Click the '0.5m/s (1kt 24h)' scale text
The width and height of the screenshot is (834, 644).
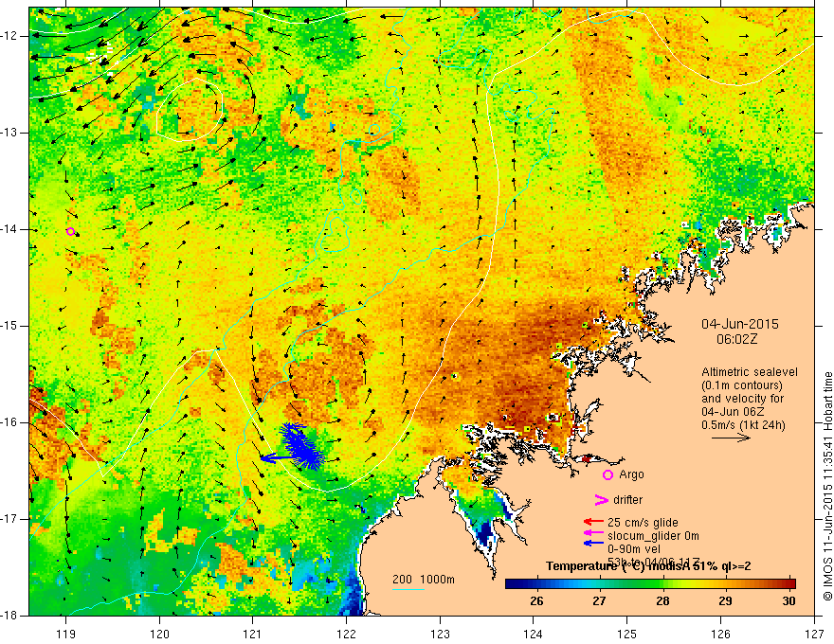click(x=744, y=425)
